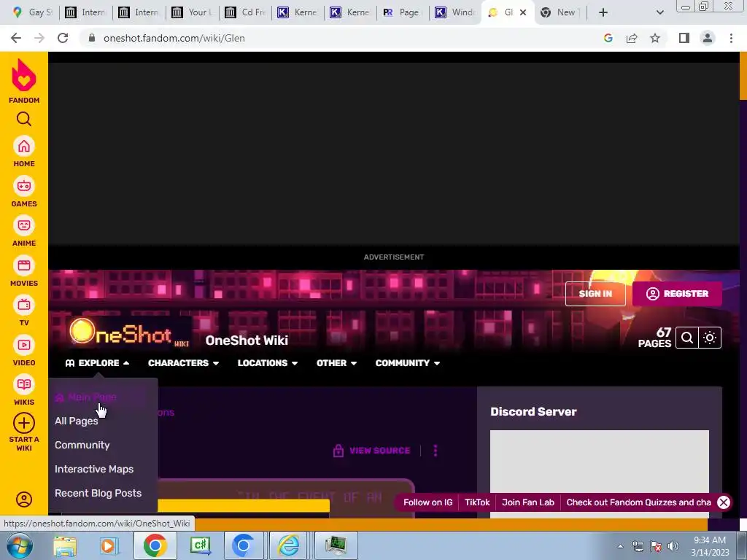Image resolution: width=747 pixels, height=560 pixels.
Task: Collapse the EXPLORE dropdown
Action: tap(97, 363)
